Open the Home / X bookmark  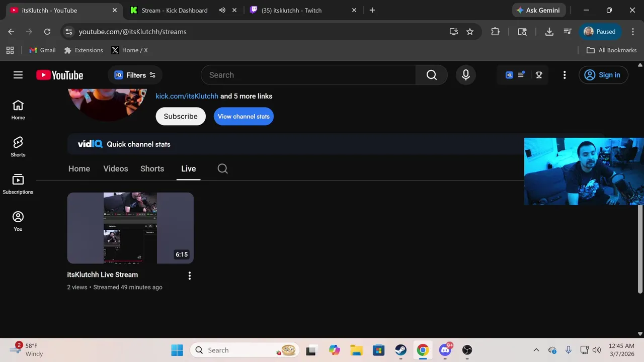click(x=130, y=50)
